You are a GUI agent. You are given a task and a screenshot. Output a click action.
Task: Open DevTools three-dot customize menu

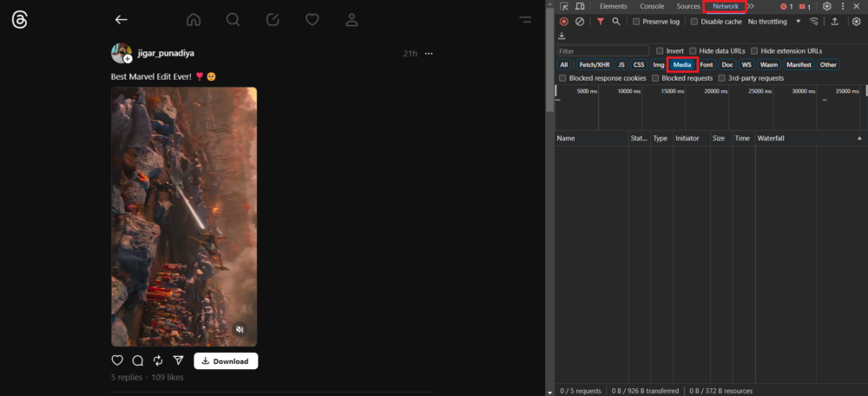coord(843,6)
